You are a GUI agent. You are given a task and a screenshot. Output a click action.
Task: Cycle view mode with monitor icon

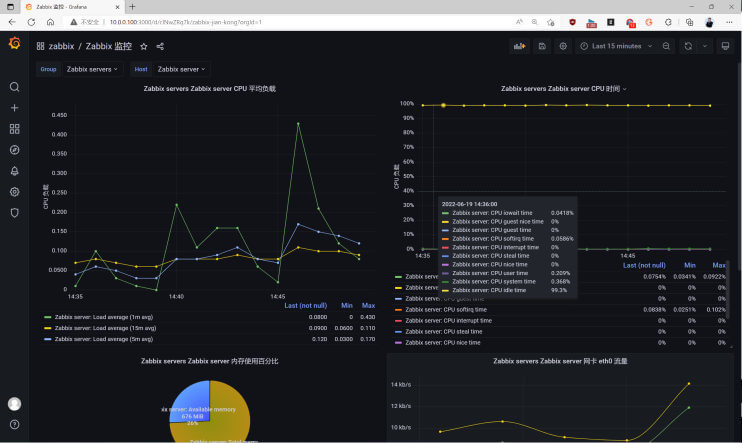(x=725, y=46)
